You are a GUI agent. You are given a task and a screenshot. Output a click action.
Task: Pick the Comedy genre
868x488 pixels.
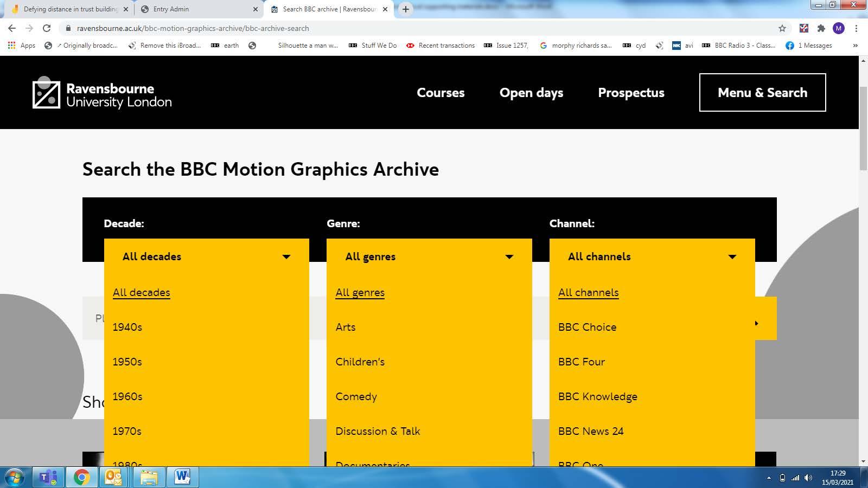[x=356, y=396]
